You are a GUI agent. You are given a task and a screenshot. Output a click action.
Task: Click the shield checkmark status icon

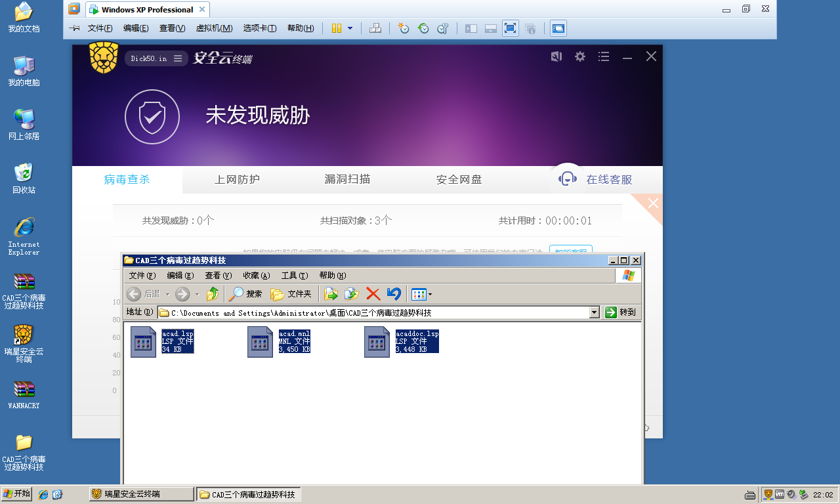[152, 117]
